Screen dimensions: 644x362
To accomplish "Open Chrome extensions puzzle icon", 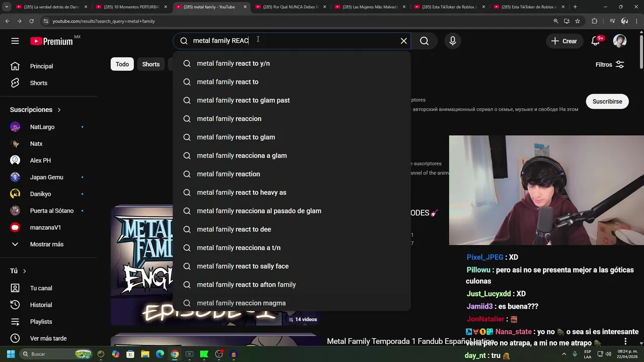I will 595,21.
